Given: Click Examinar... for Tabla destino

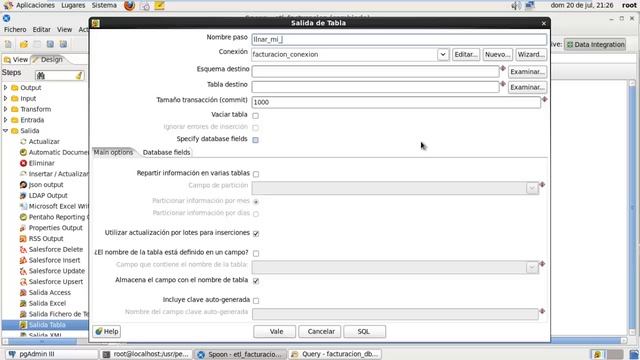Looking at the screenshot, I should (x=527, y=87).
